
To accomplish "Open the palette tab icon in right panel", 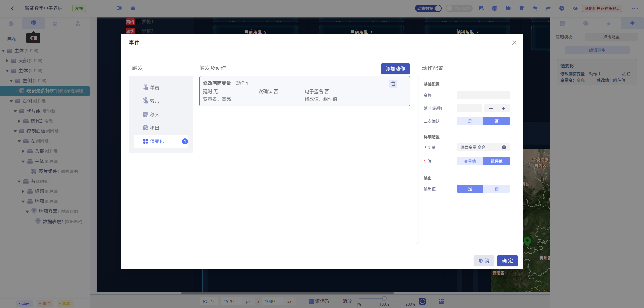I will 586,23.
